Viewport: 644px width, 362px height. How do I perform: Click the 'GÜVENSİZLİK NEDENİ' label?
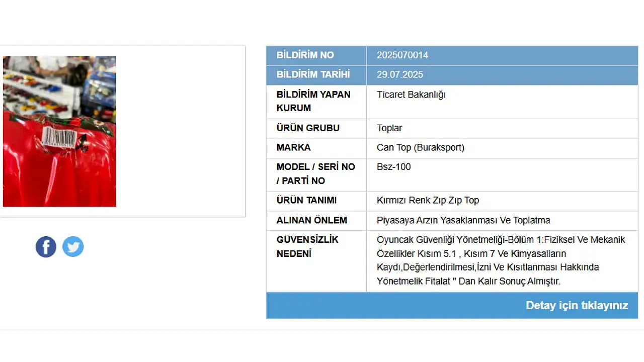tap(307, 246)
